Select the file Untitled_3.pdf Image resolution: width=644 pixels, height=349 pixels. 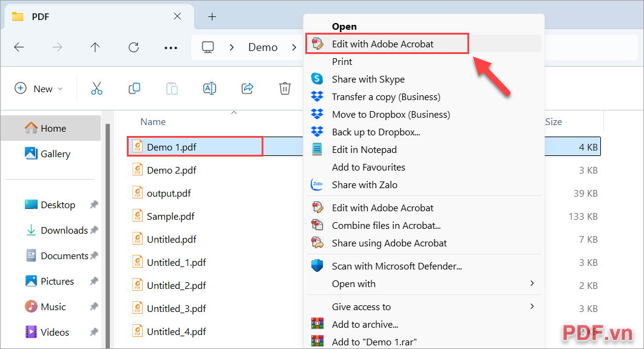[176, 308]
